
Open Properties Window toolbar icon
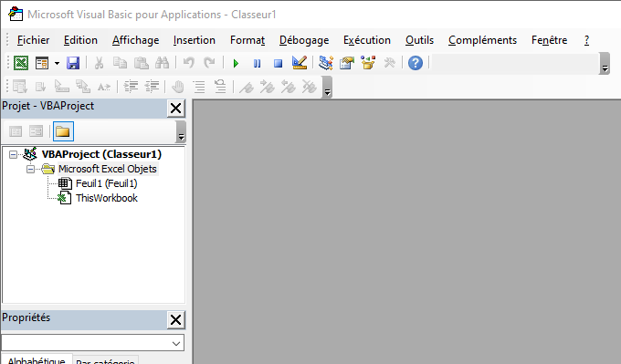pos(346,63)
